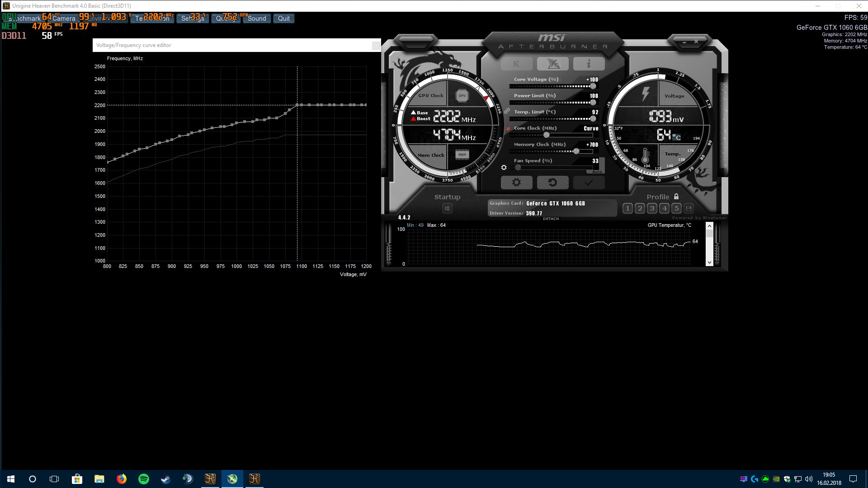Launch Firefox from the taskbar

click(122, 479)
